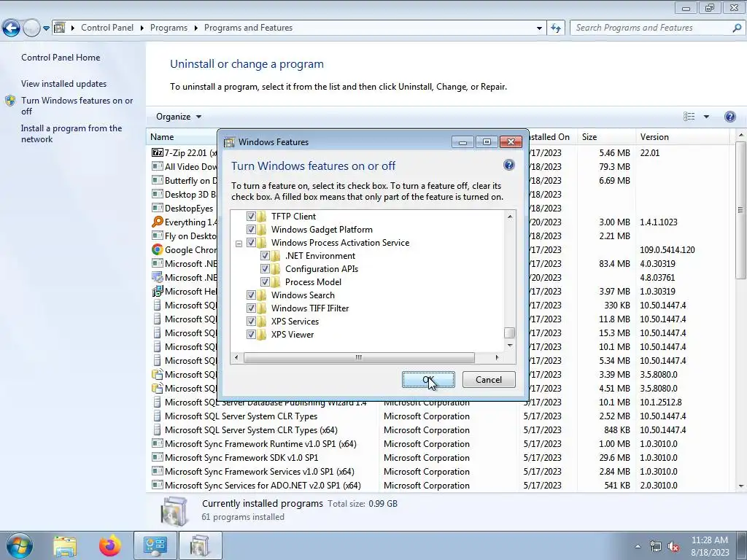The image size is (747, 560).
Task: Uncheck Windows TIFF IFilter feature
Action: click(x=251, y=308)
